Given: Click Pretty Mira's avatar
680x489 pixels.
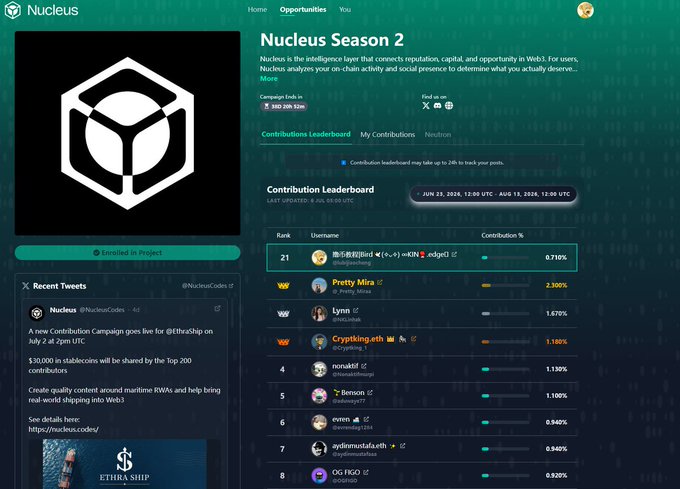Looking at the screenshot, I should [x=319, y=286].
